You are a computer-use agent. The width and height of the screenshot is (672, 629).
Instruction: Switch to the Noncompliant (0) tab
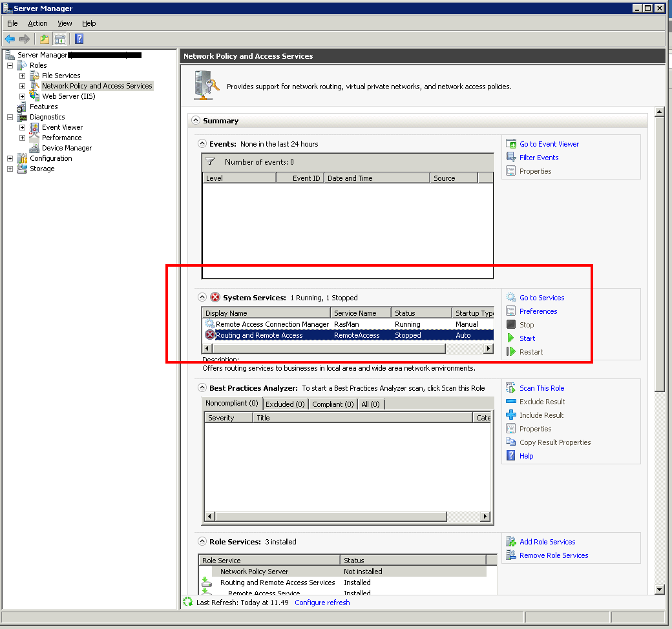(231, 403)
